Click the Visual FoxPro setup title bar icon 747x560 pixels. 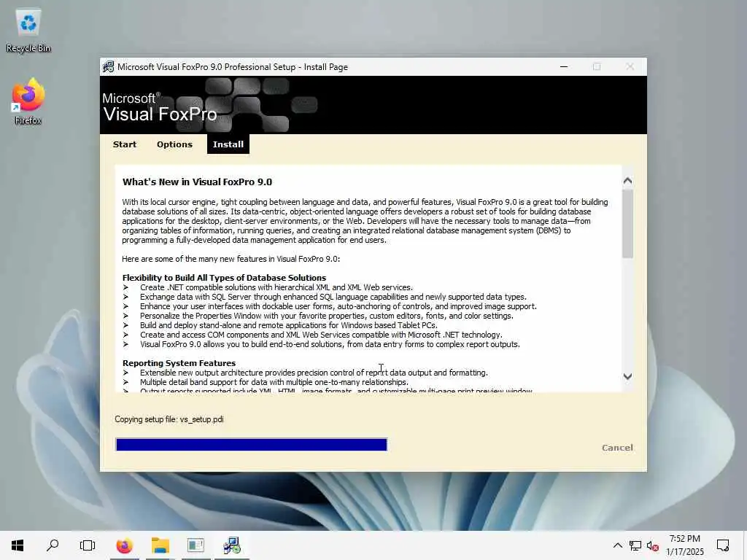108,66
